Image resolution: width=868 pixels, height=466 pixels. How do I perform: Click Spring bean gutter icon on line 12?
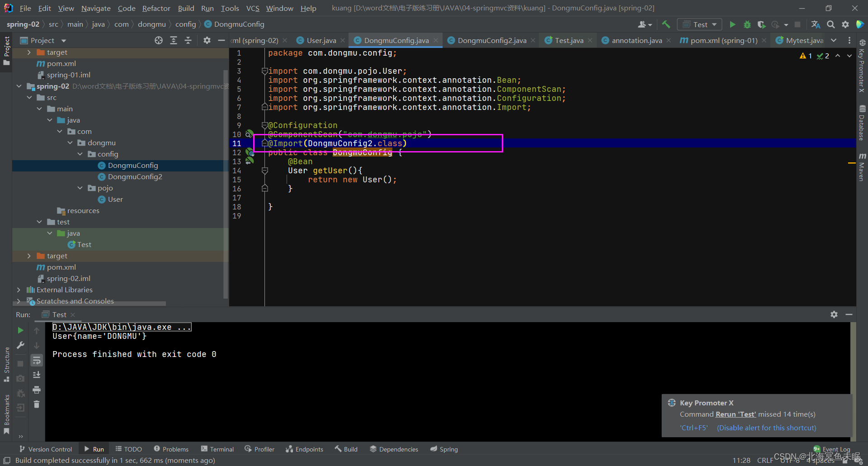[250, 152]
